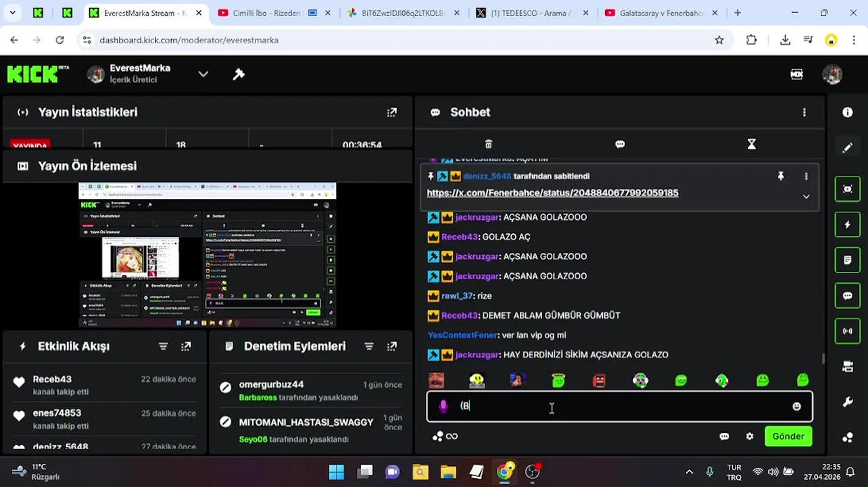Select the hourglass tab in Sohbet

[x=751, y=144]
